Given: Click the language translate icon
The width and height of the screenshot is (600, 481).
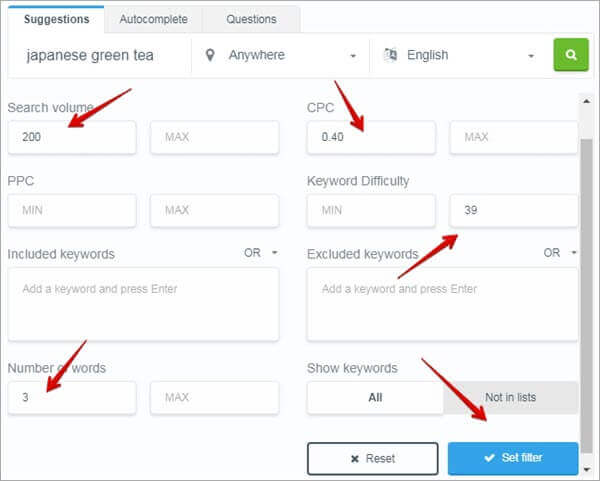Looking at the screenshot, I should tap(389, 55).
